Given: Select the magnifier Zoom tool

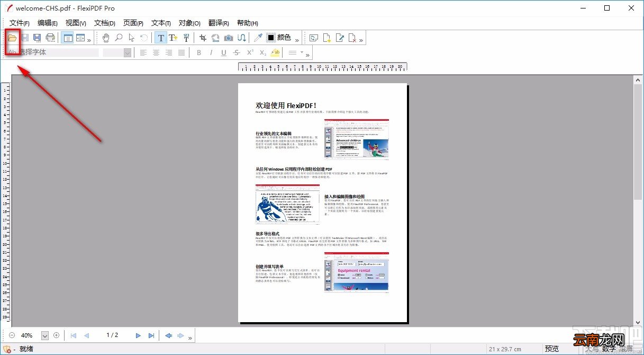Looking at the screenshot, I should click(119, 38).
